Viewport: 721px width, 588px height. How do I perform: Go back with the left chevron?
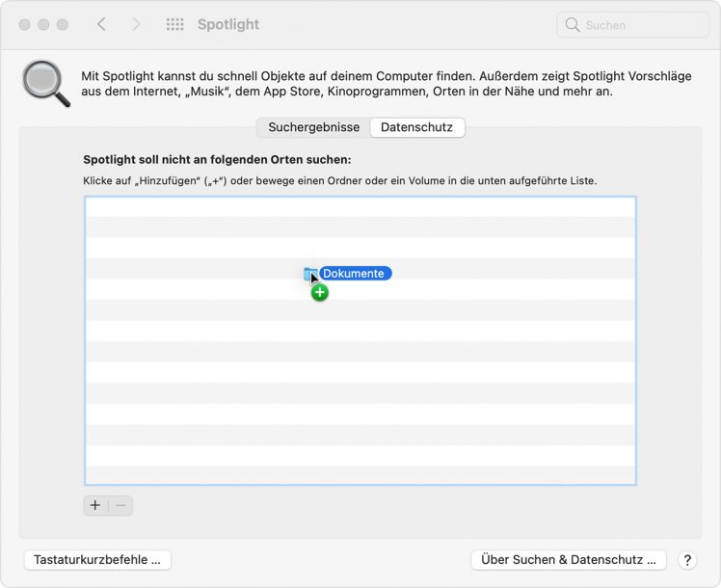[x=101, y=24]
